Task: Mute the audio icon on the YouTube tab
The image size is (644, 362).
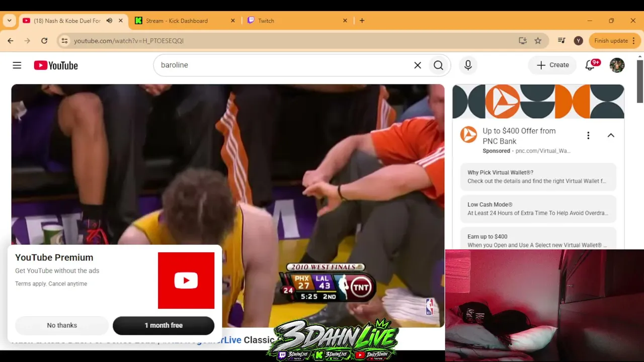Action: 109,21
